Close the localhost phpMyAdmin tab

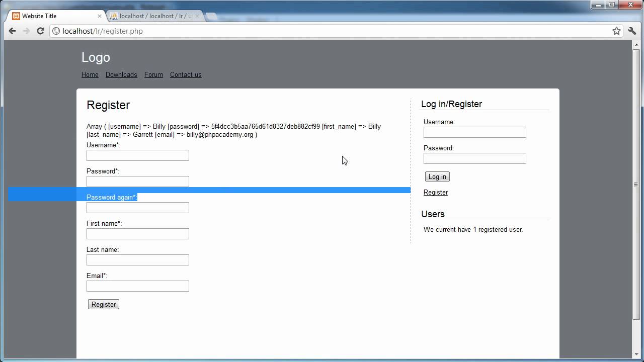tap(197, 16)
